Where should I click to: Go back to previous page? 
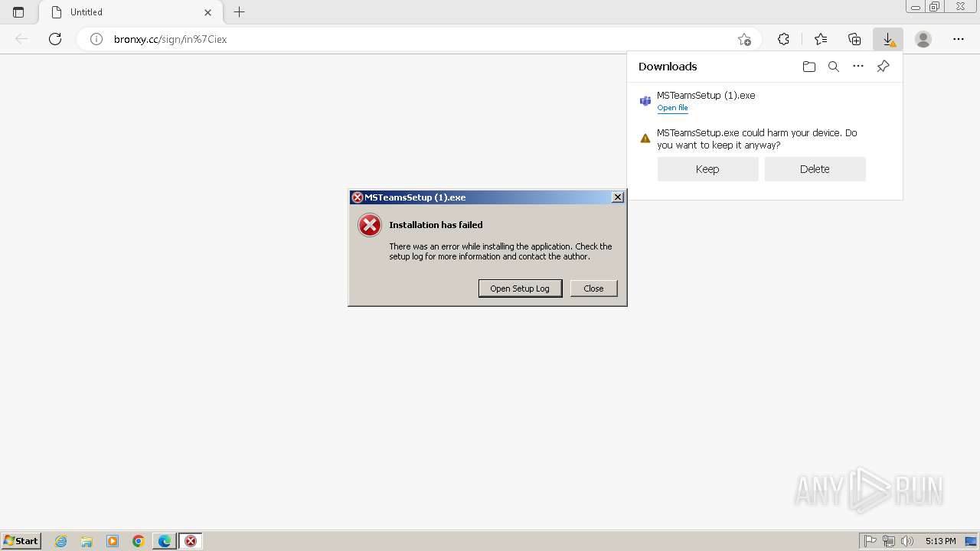point(21,39)
